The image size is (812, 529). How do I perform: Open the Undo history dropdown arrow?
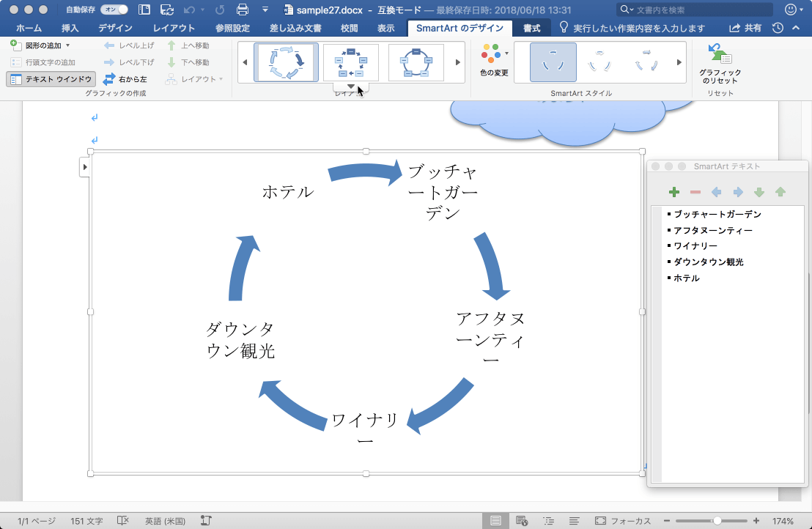(202, 10)
